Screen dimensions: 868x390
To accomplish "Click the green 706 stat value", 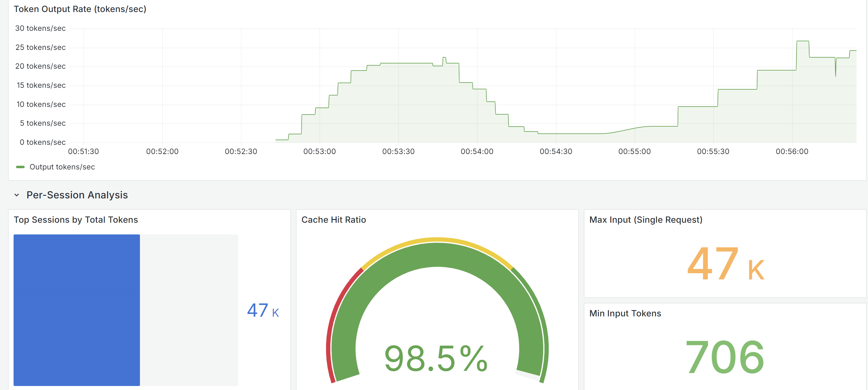I will (725, 357).
